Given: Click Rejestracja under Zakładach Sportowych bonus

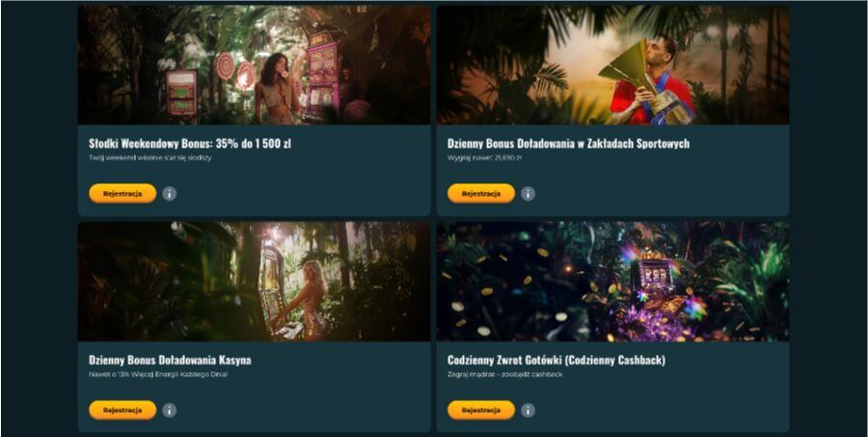Looking at the screenshot, I should click(481, 194).
